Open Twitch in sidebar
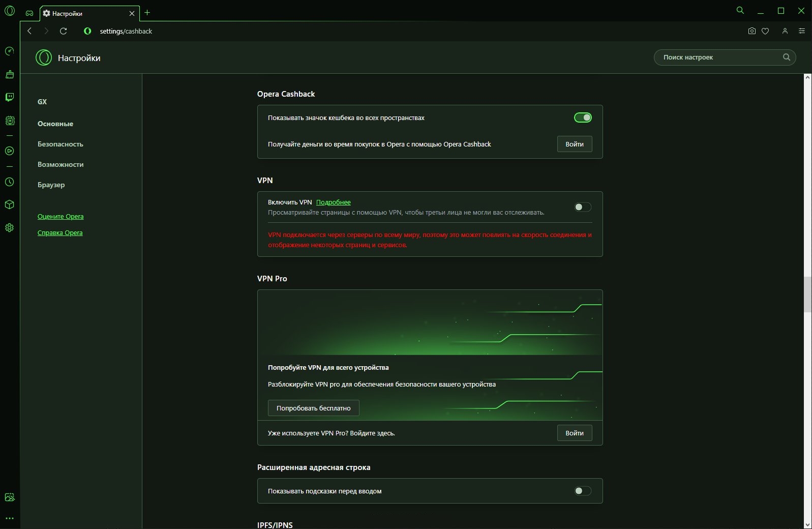The image size is (812, 529). point(9,97)
